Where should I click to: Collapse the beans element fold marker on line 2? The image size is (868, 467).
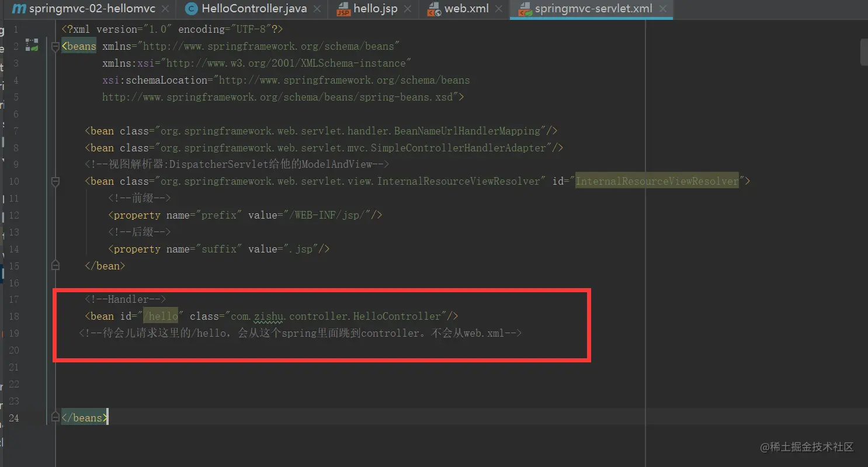[x=55, y=46]
